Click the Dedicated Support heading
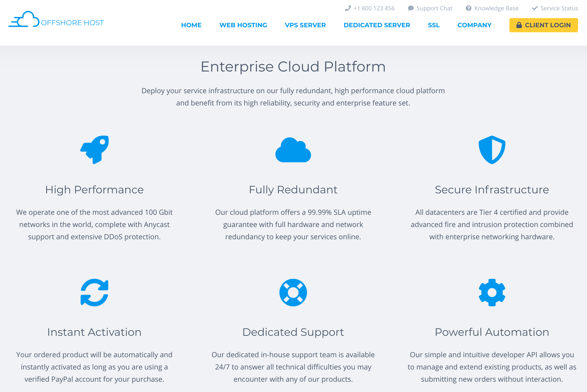The height and width of the screenshot is (392, 587). (x=293, y=332)
